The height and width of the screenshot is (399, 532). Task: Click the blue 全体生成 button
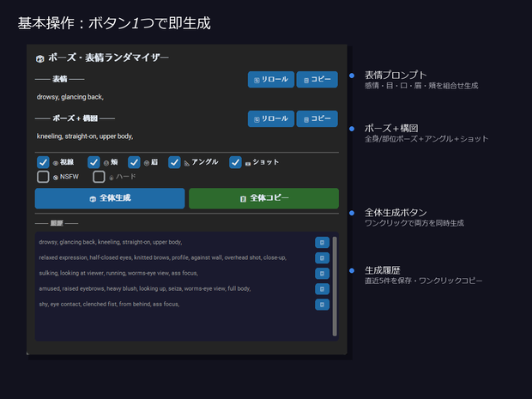tap(110, 198)
